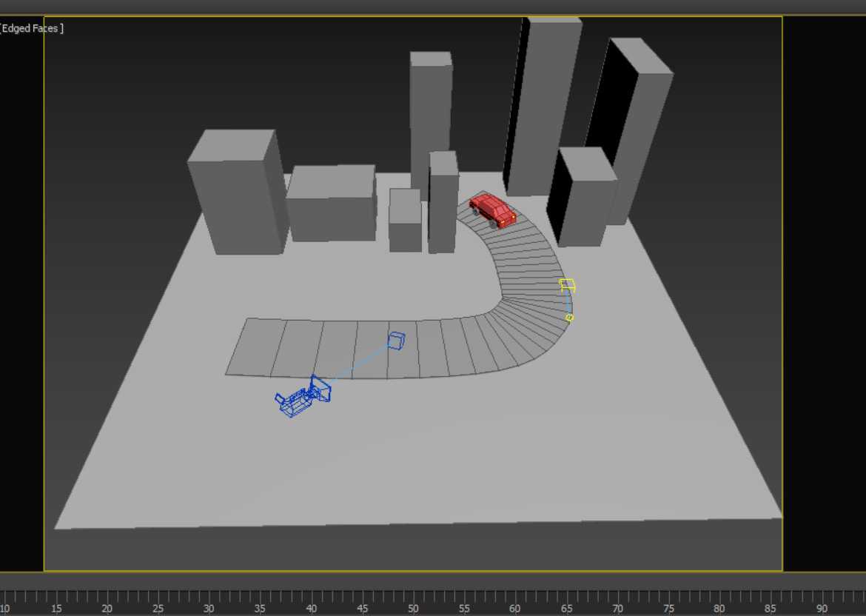Click the straight section of the road
866x616 pixels.
(x=333, y=348)
